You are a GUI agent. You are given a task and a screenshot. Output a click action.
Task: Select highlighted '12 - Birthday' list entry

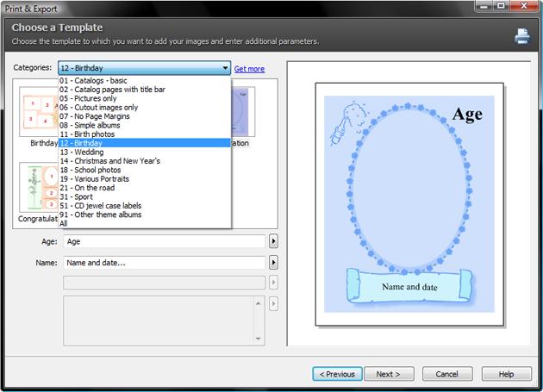[x=145, y=143]
